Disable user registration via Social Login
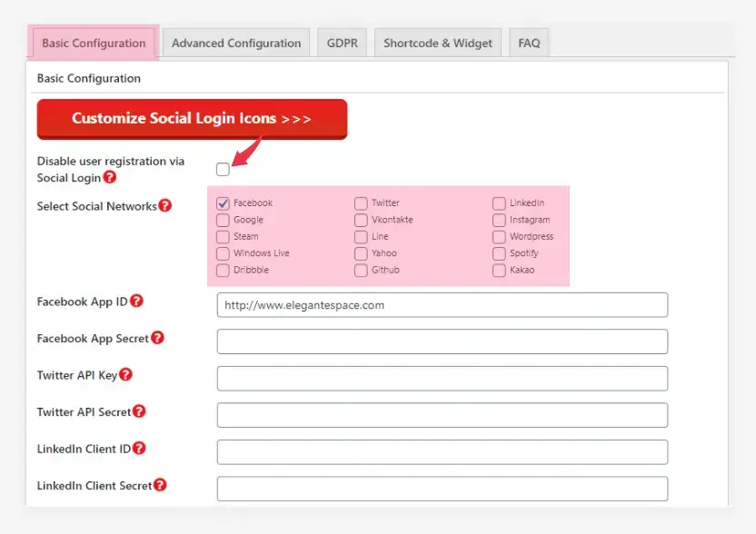 [223, 169]
